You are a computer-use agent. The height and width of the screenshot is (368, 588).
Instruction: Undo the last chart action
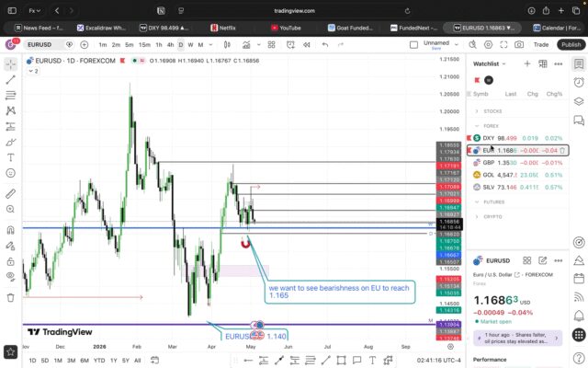click(325, 45)
